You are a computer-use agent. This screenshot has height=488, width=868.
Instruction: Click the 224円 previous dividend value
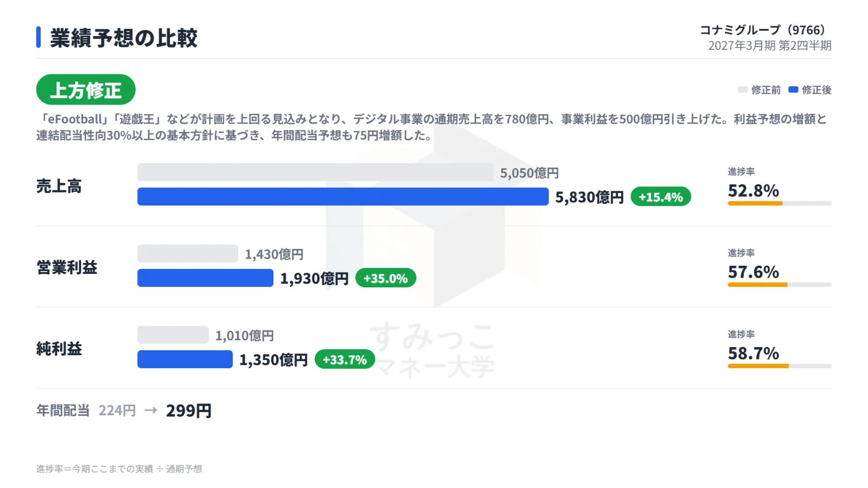tap(117, 410)
